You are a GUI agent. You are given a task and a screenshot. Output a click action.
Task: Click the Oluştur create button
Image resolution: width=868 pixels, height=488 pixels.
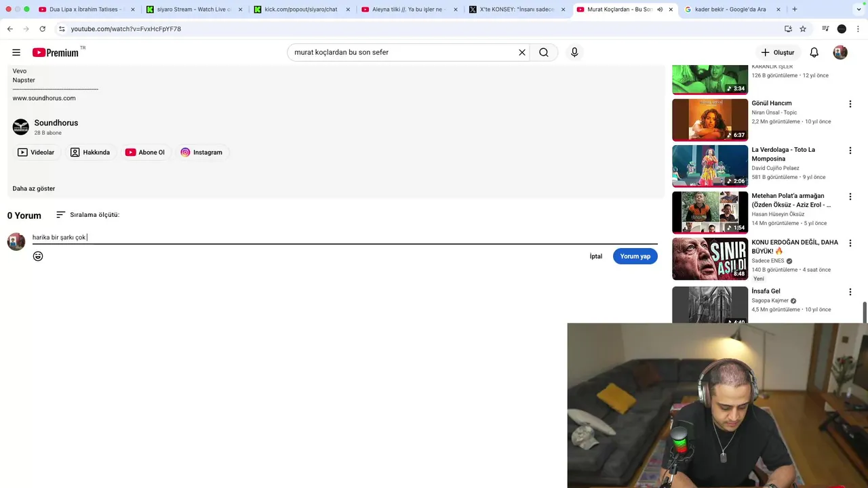click(778, 52)
